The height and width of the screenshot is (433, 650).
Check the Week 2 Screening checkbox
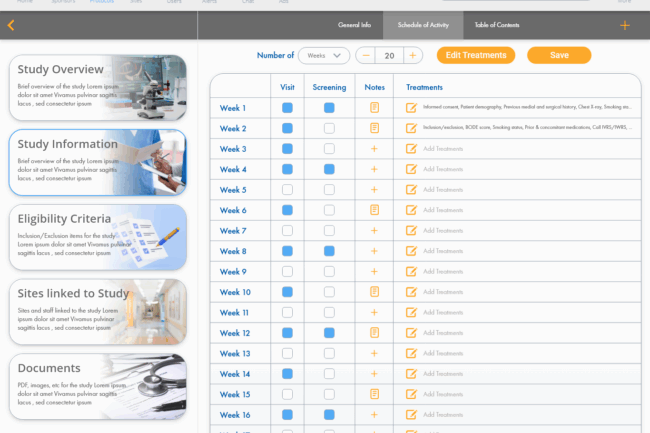pyautogui.click(x=329, y=128)
